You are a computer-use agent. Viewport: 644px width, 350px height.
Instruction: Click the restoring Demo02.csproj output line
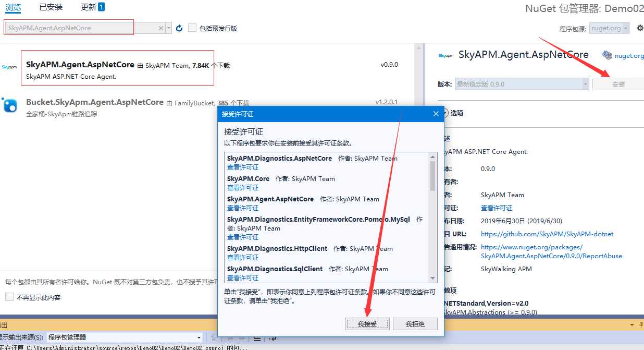point(124,347)
